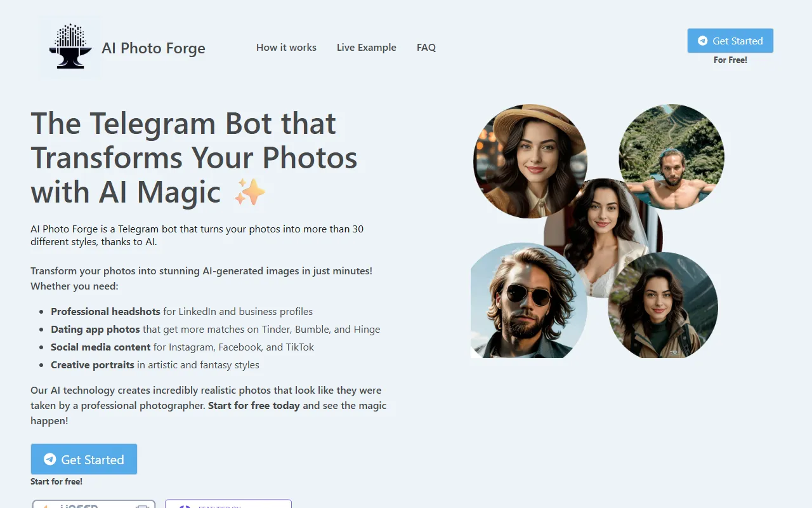Viewport: 812px width, 508px height.
Task: Click the 'Social media content' bullet text
Action: click(101, 347)
